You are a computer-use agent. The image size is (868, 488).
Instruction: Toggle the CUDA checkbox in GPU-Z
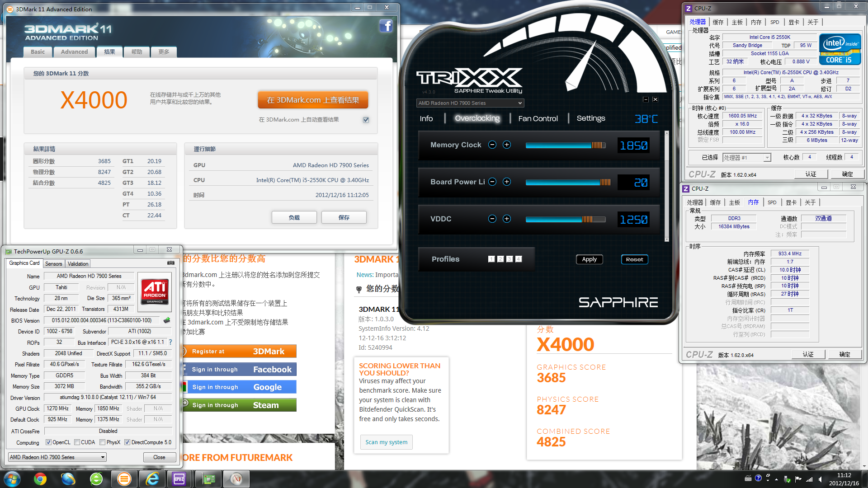pos(77,442)
